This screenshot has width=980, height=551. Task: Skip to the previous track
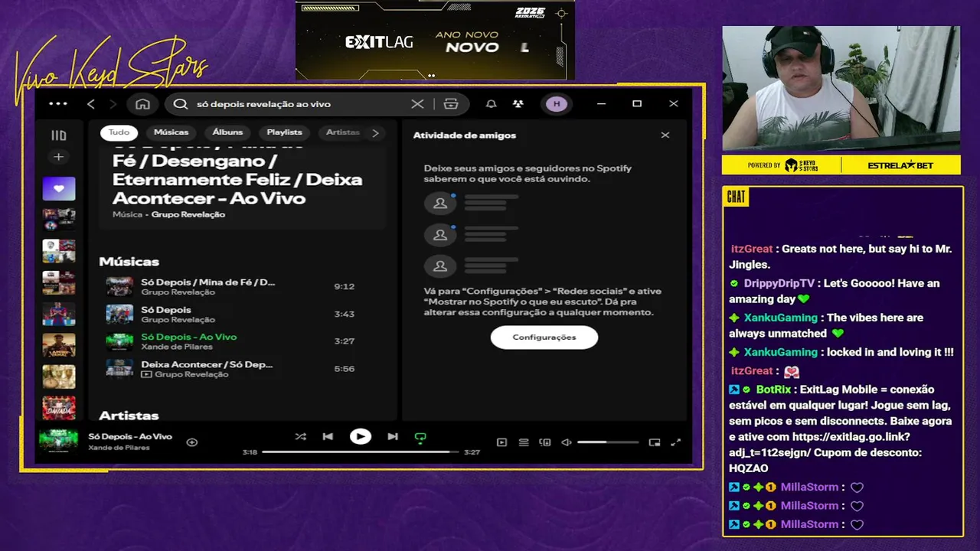328,436
